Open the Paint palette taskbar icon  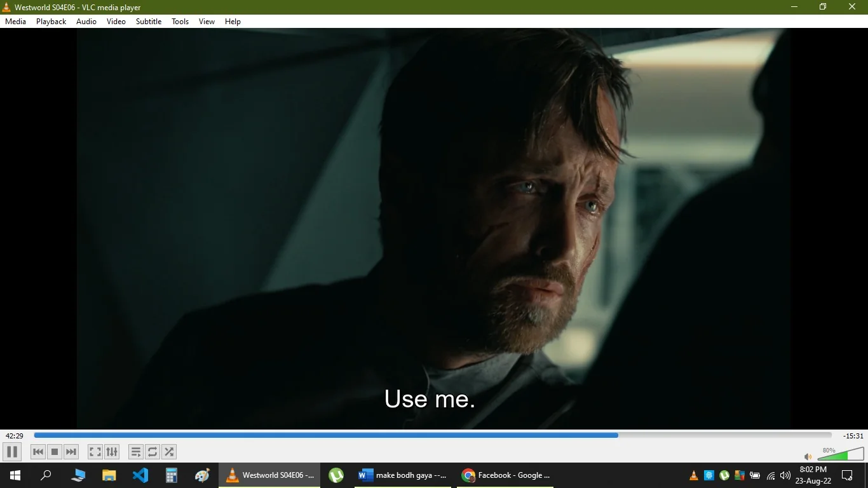[202, 475]
